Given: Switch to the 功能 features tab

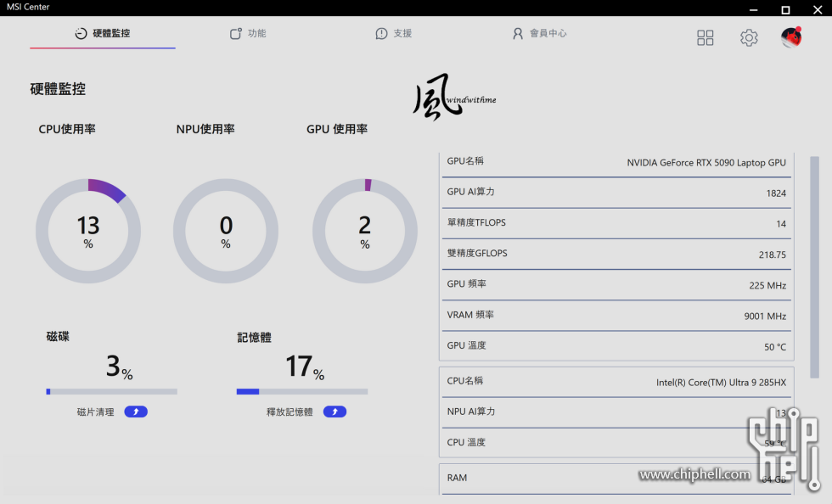Looking at the screenshot, I should click(x=248, y=33).
